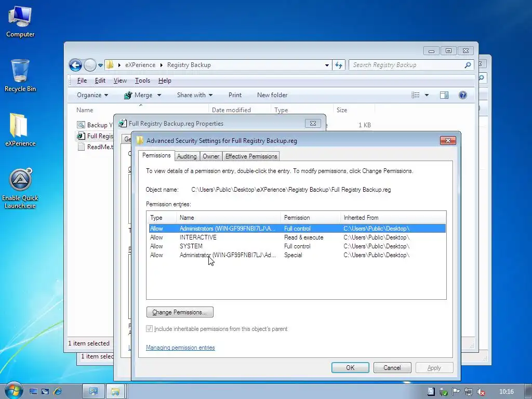This screenshot has height=399, width=532.
Task: Click Switch between windows quick launch icon
Action: [x=45, y=392]
